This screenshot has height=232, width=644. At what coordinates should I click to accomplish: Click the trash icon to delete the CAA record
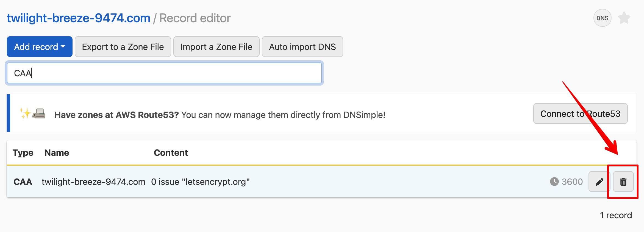pos(623,181)
